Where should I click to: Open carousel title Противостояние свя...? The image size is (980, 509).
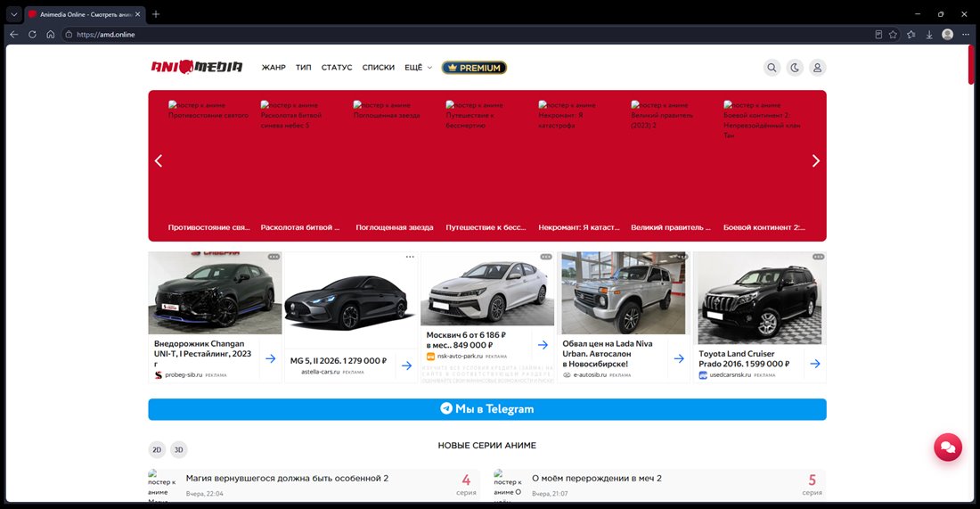point(208,227)
